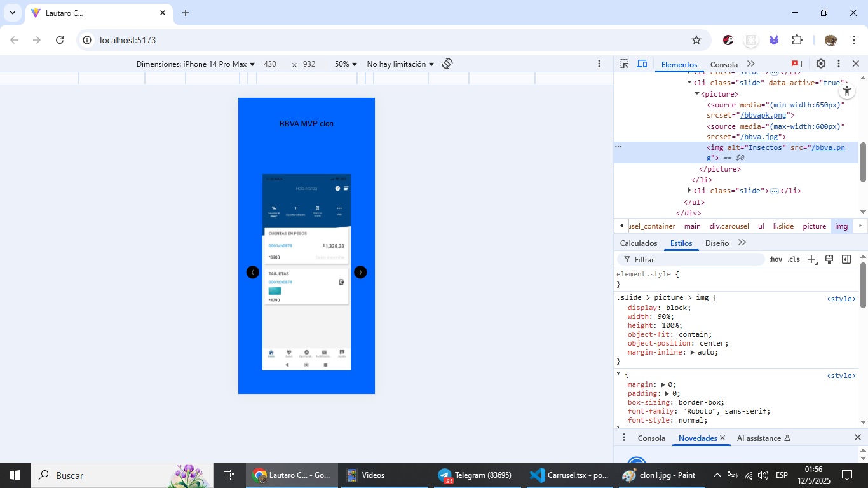Rotate the device viewport orientation
The image size is (868, 488).
click(447, 64)
